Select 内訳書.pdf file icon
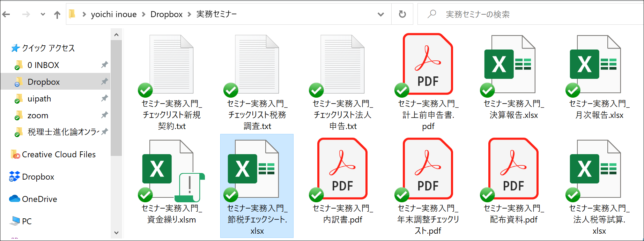 click(342, 169)
